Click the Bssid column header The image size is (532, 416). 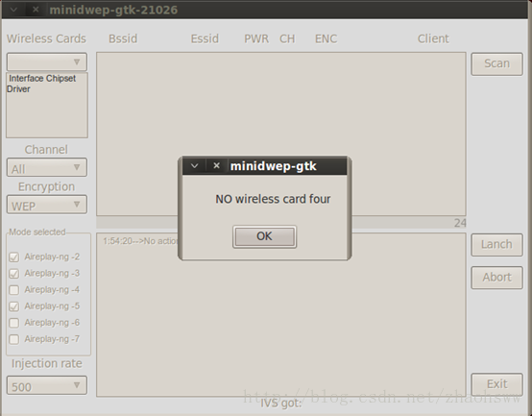click(x=123, y=38)
